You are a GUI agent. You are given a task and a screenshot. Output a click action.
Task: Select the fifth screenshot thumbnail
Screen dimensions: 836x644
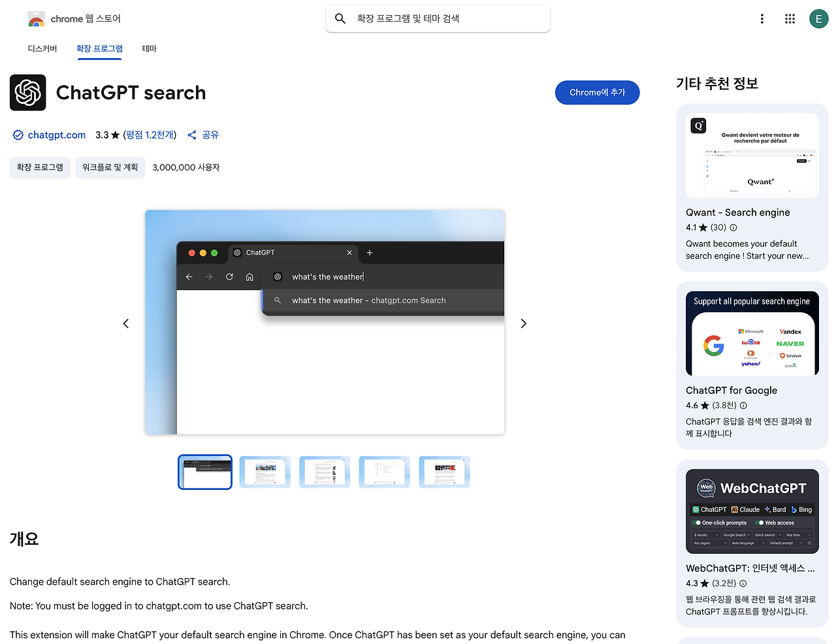(444, 472)
